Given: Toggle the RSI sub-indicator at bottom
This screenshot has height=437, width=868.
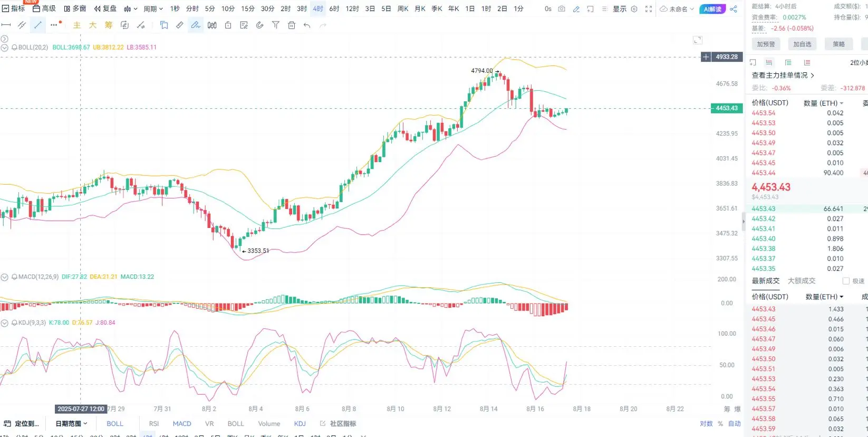Looking at the screenshot, I should pos(154,423).
